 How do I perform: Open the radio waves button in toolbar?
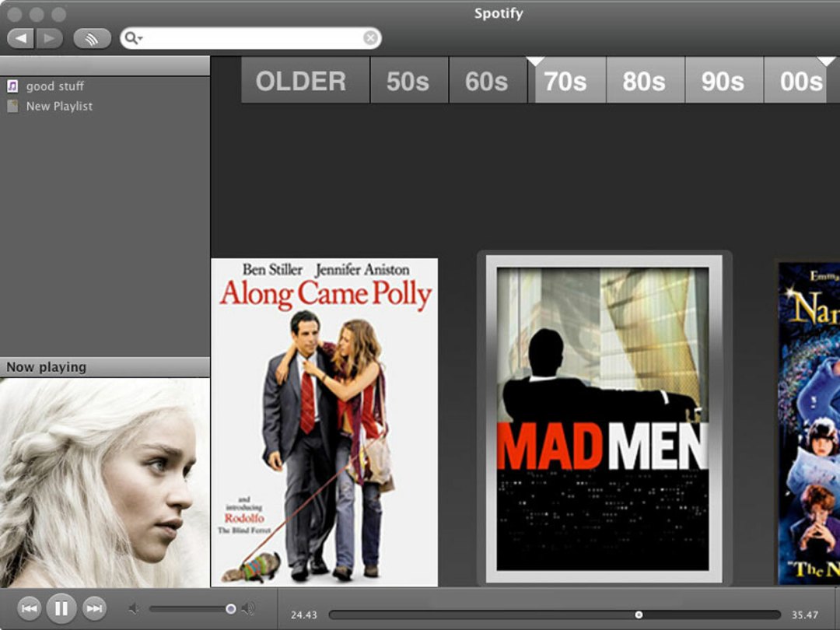(92, 38)
